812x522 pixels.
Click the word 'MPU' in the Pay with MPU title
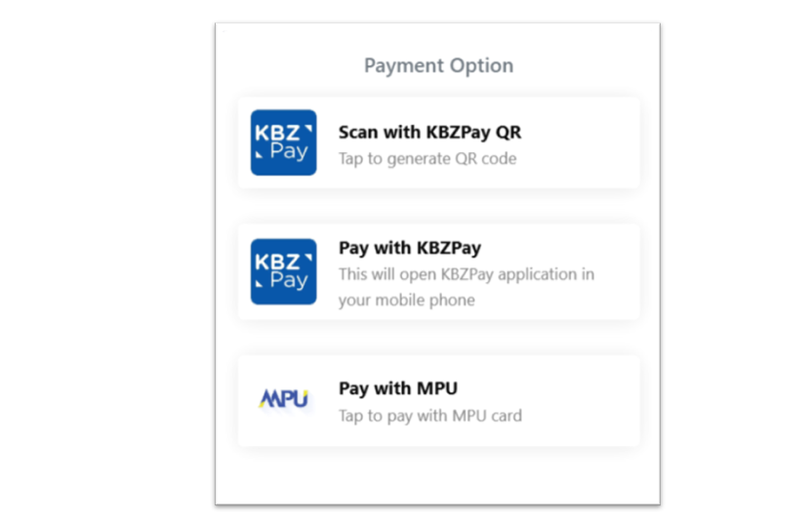[x=437, y=388]
